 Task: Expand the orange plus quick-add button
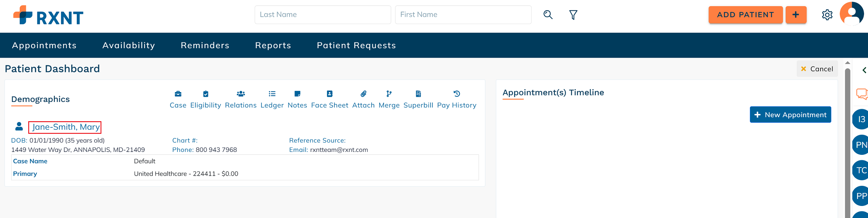(796, 15)
